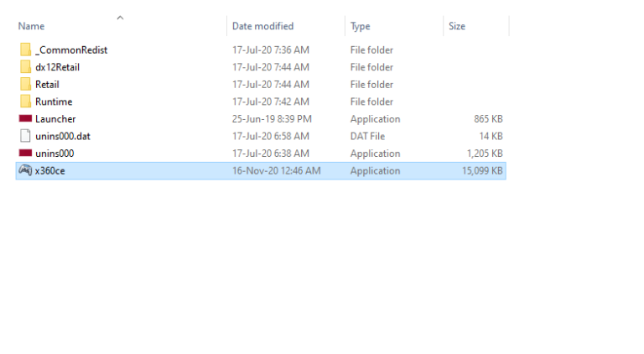644x354 pixels.
Task: Select the Retail folder name
Action: click(47, 84)
